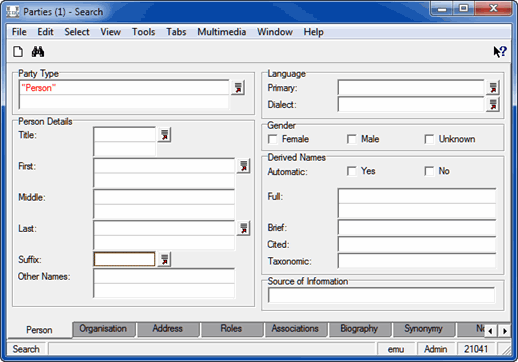518x362 pixels.
Task: Switch to the Biography tab
Action: coord(359,329)
